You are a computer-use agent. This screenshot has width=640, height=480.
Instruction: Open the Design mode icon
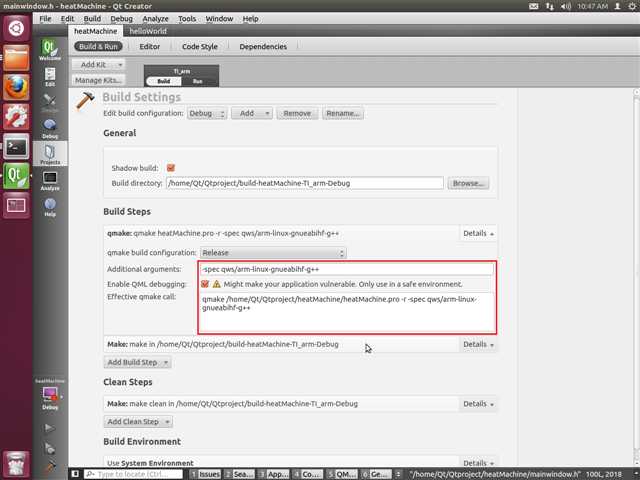click(x=50, y=102)
